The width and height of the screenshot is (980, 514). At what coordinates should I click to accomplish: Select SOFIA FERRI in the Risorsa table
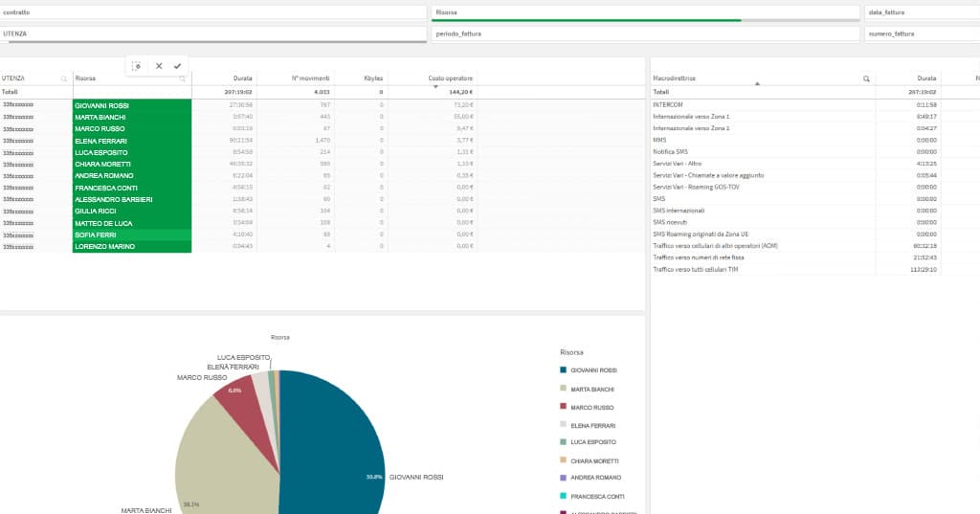[132, 235]
